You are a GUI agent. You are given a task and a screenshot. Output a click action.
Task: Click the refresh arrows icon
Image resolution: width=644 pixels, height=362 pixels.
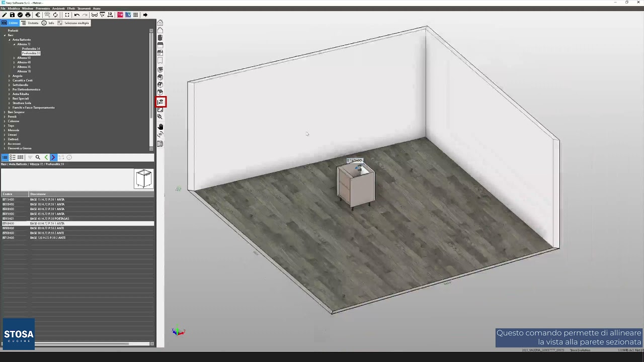(x=55, y=15)
